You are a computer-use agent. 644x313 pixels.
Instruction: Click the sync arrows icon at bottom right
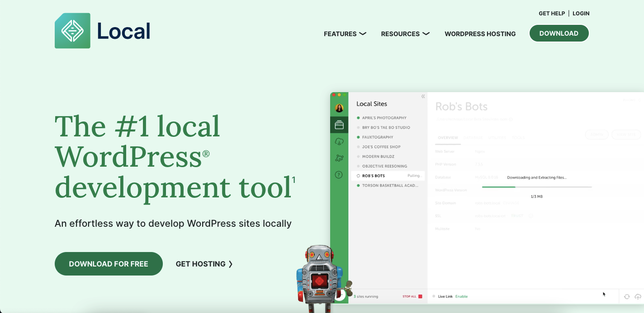coord(627,296)
